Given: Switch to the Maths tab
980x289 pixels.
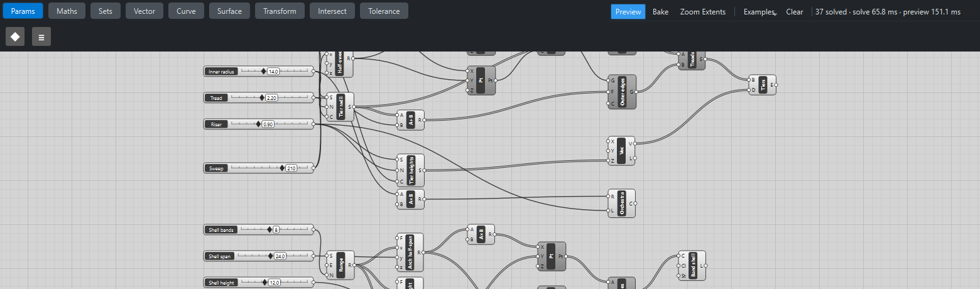Looking at the screenshot, I should (67, 11).
